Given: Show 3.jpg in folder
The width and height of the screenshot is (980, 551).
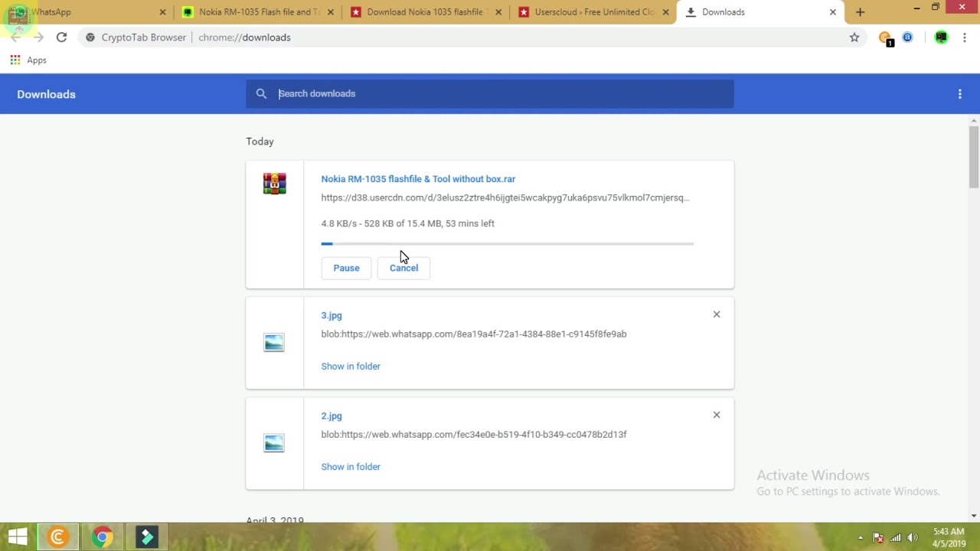Looking at the screenshot, I should click(351, 367).
